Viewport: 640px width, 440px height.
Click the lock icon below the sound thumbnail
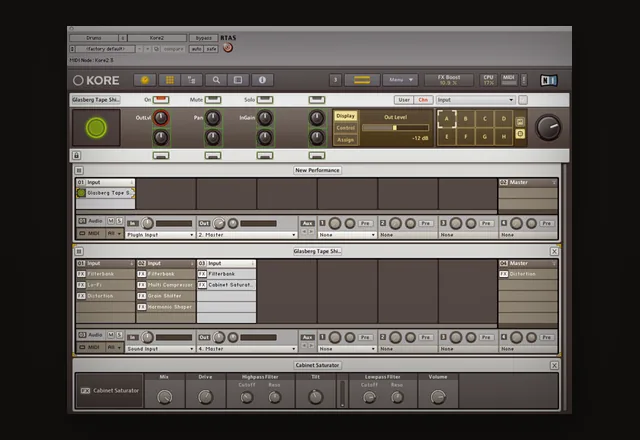tap(76, 156)
